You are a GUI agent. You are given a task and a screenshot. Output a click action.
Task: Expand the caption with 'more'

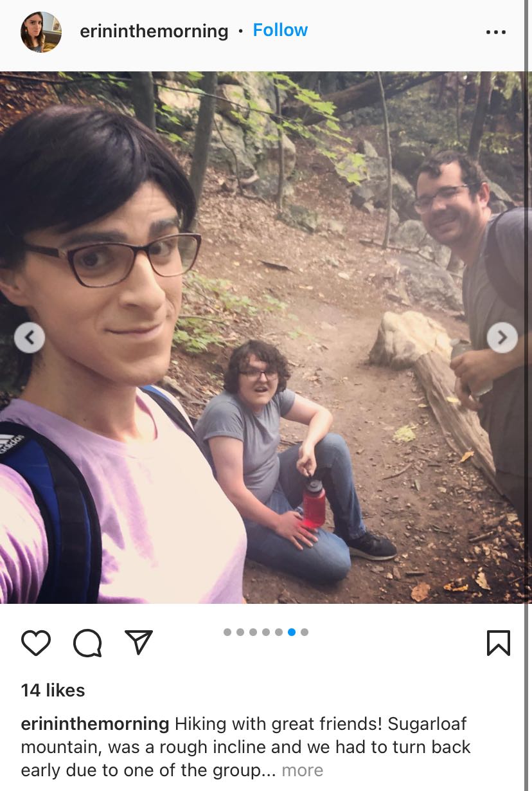pyautogui.click(x=303, y=770)
